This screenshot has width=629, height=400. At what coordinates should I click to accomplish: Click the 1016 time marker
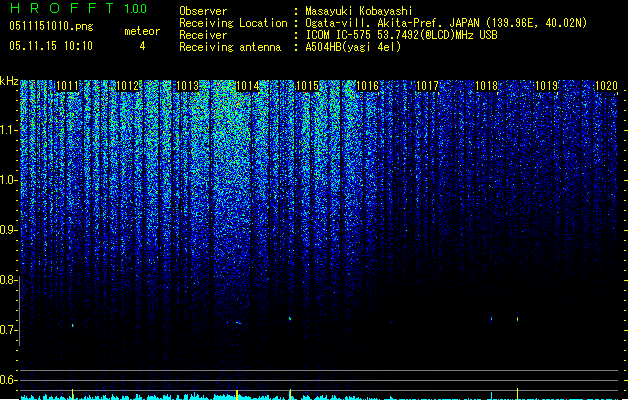point(367,86)
